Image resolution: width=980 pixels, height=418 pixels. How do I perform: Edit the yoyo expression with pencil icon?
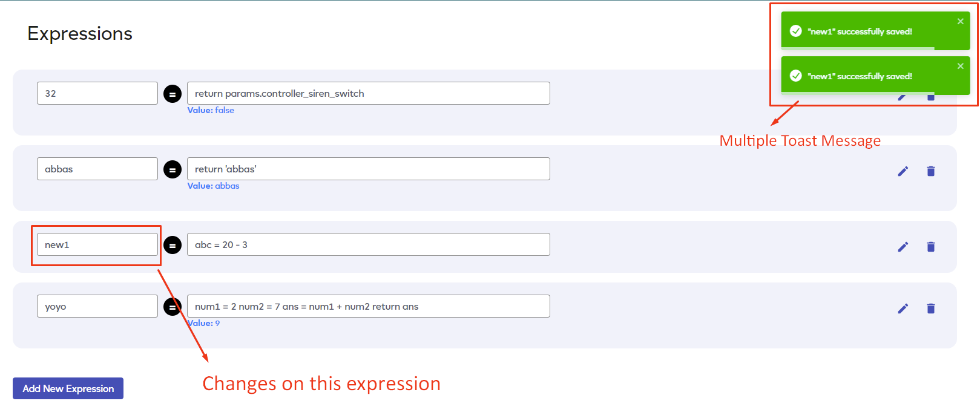click(903, 309)
